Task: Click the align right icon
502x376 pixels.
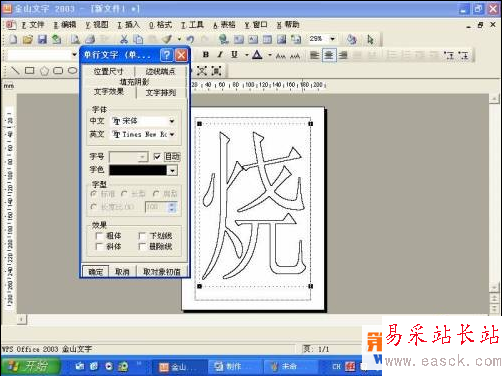Action: [343, 55]
